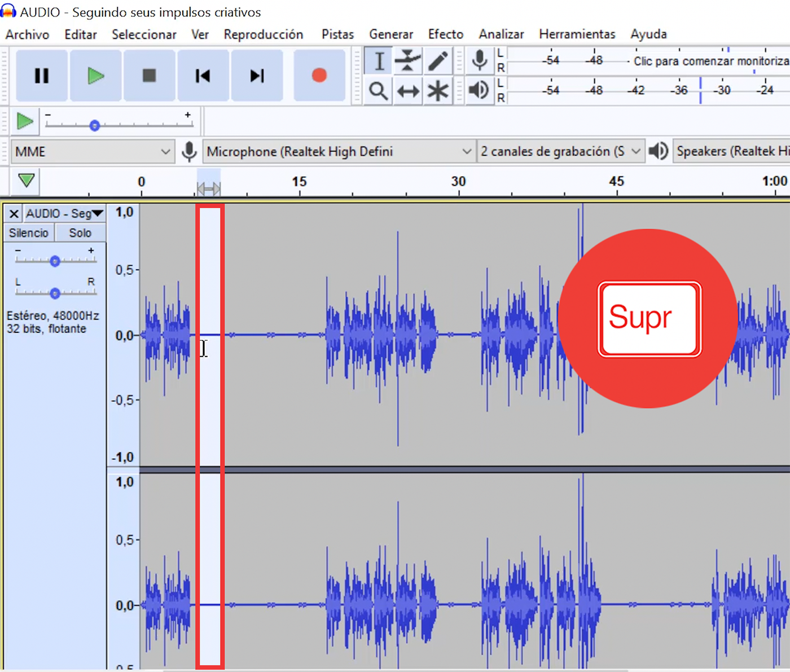Start playback with the green Play button
790x672 pixels.
point(95,76)
